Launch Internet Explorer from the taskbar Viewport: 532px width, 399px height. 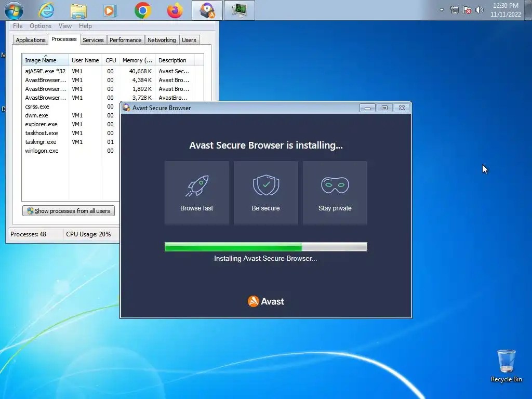[x=46, y=10]
